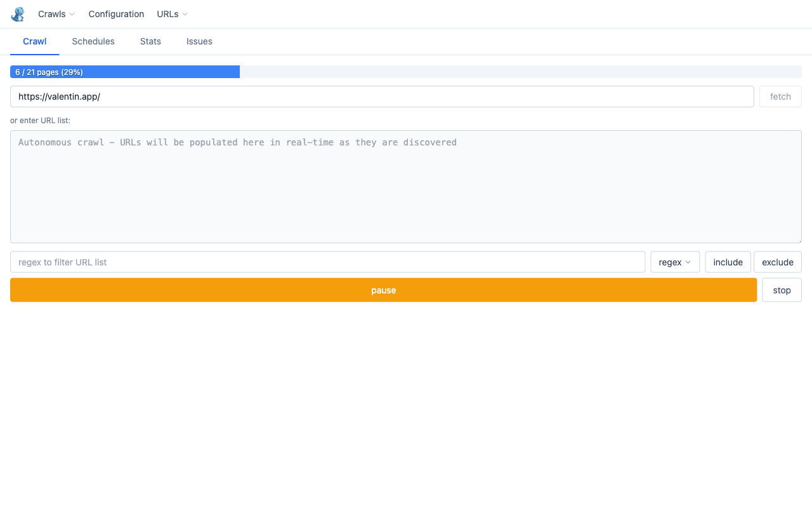
Task: Pause the running crawl
Action: (x=384, y=290)
